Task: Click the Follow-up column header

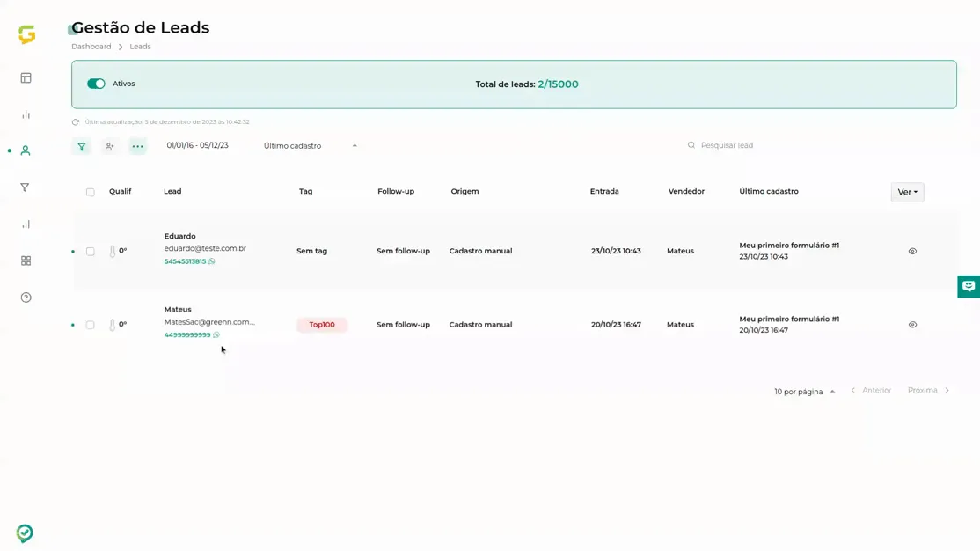Action: (396, 191)
